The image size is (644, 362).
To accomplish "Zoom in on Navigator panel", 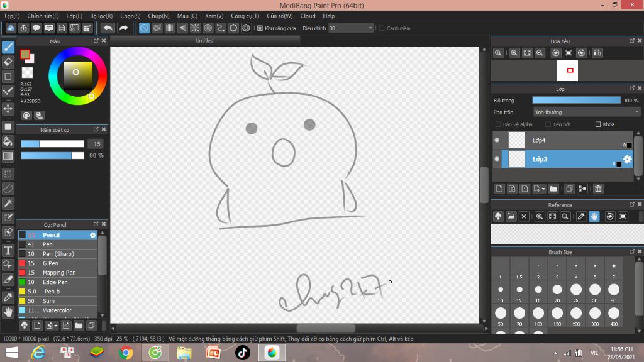I will [x=514, y=53].
